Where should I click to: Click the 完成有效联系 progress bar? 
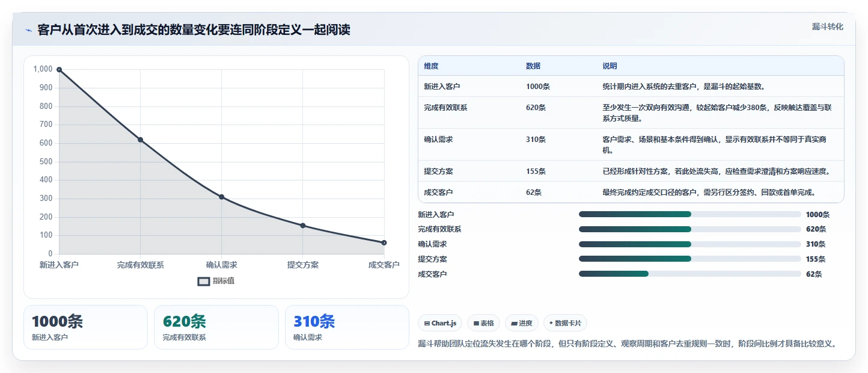[690, 229]
